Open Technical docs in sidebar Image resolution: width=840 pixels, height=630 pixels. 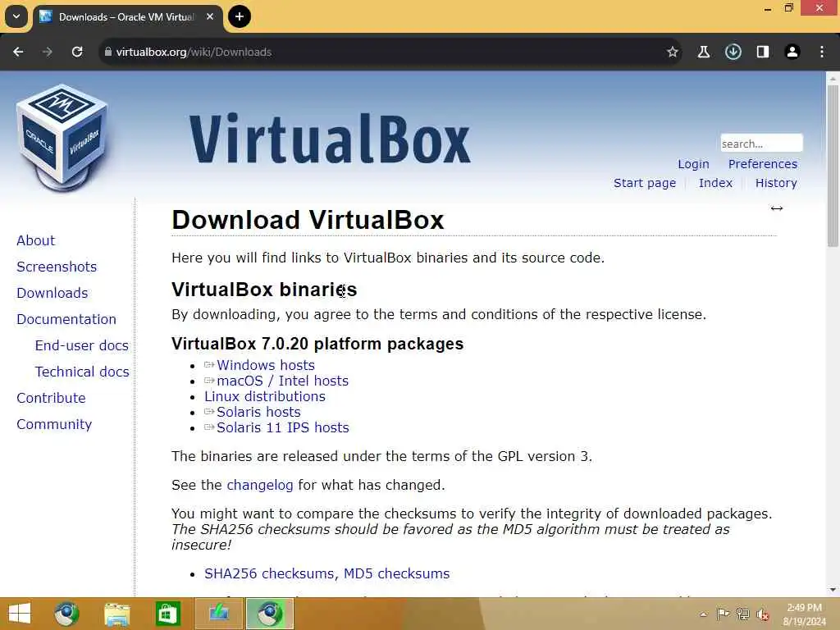pos(82,372)
